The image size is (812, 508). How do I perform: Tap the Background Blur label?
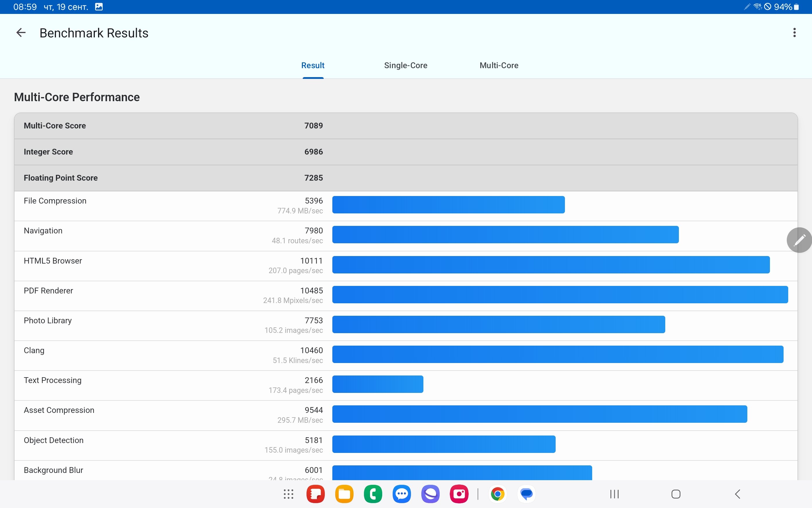click(53, 470)
